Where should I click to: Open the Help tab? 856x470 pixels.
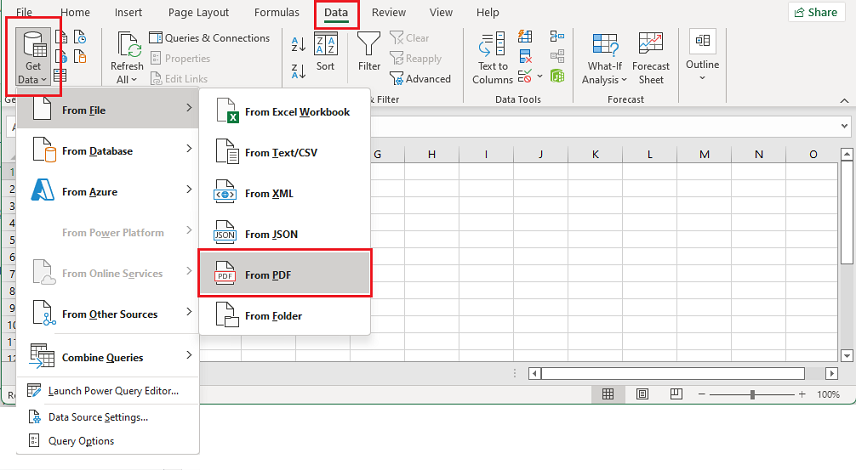[x=487, y=12]
